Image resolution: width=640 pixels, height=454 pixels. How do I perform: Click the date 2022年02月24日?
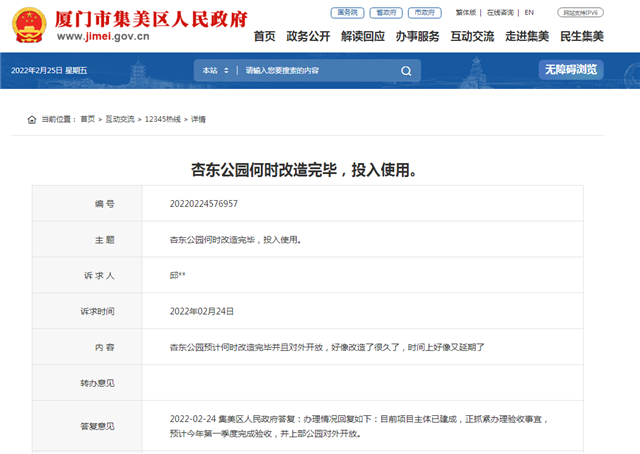point(202,312)
